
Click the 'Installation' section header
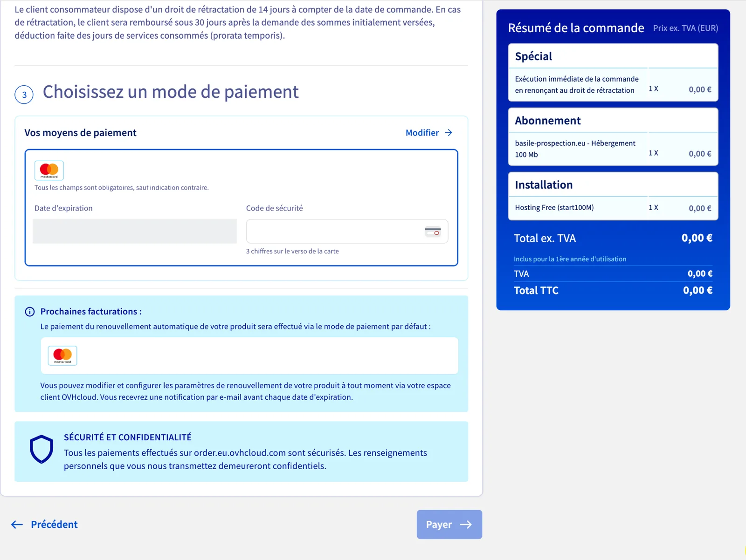point(544,185)
